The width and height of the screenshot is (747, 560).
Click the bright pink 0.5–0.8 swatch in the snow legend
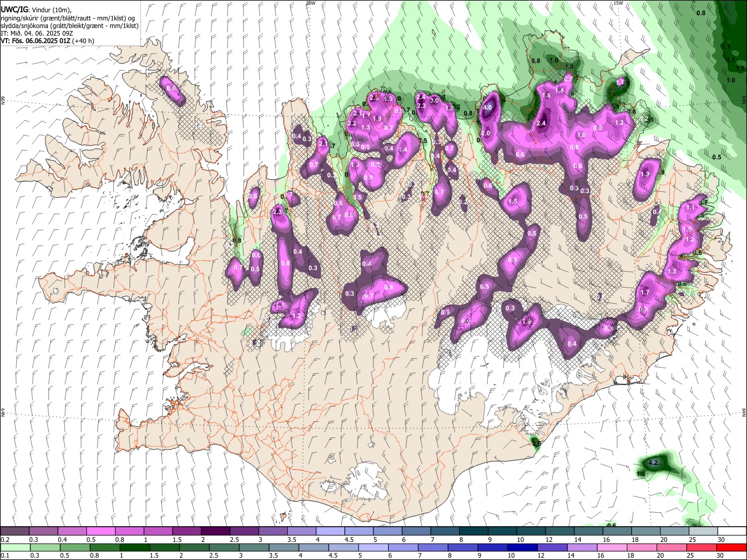point(100,531)
